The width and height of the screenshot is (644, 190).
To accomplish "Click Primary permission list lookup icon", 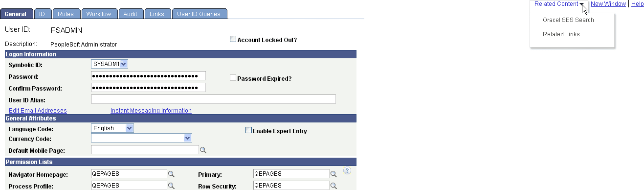I will pos(334,174).
